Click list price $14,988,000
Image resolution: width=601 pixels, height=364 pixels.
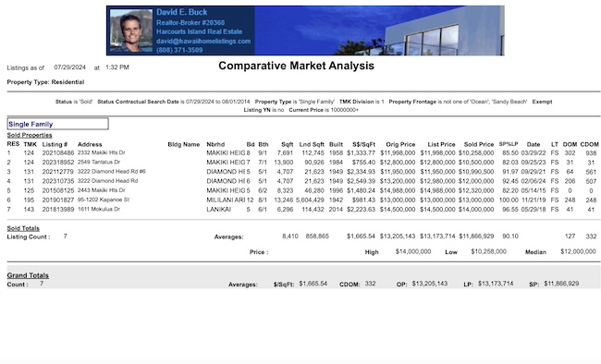(437, 190)
